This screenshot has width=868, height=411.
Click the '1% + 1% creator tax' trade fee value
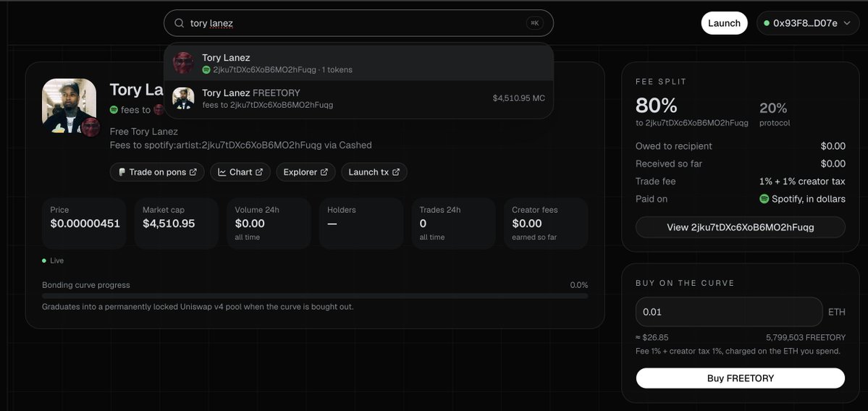click(x=802, y=182)
